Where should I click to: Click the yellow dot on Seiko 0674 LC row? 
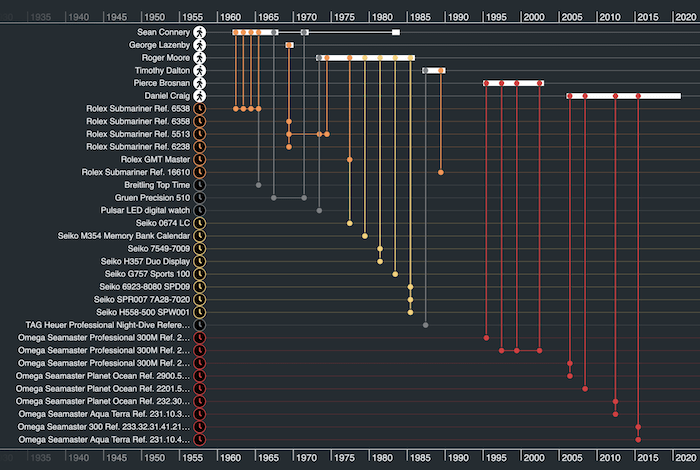350,223
